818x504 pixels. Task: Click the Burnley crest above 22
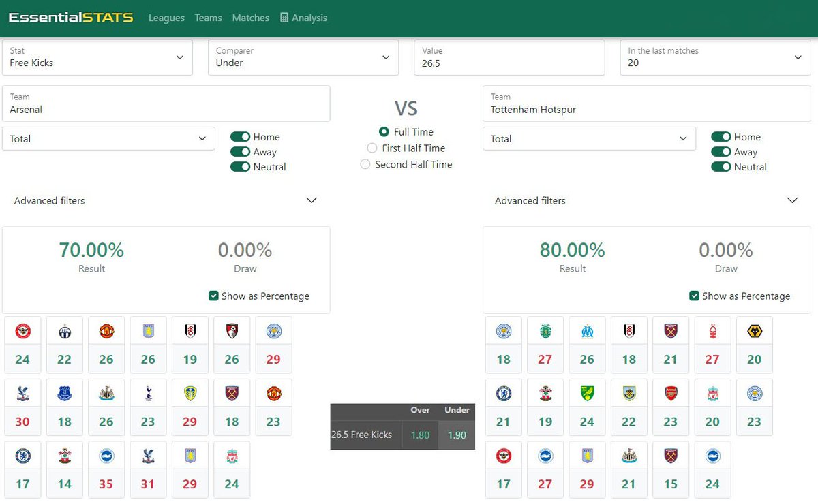(628, 394)
